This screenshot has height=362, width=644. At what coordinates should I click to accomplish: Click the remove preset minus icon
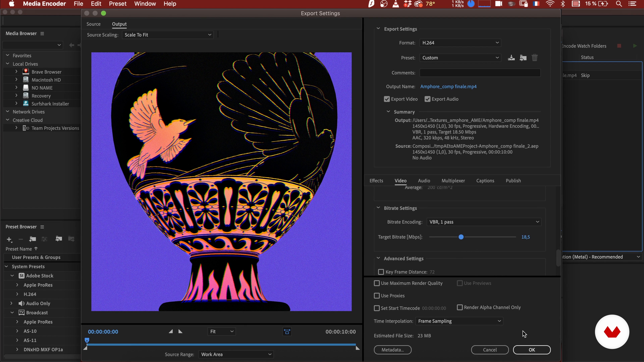(21, 239)
